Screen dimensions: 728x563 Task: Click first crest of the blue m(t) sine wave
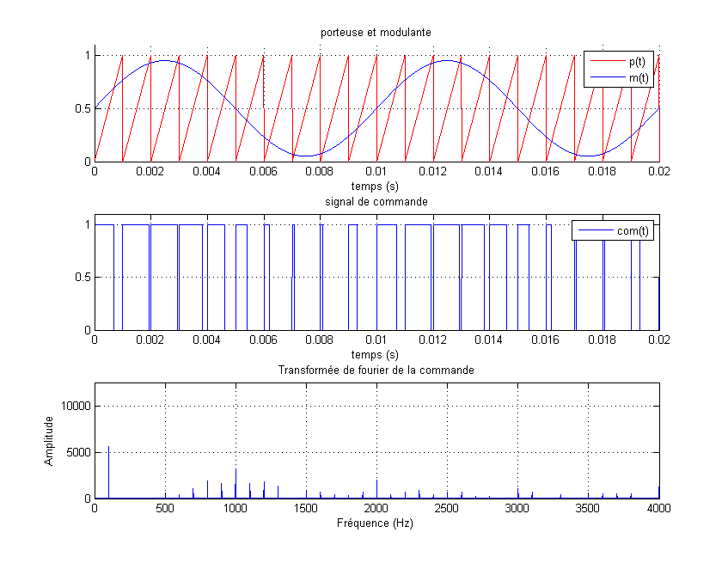tap(165, 61)
